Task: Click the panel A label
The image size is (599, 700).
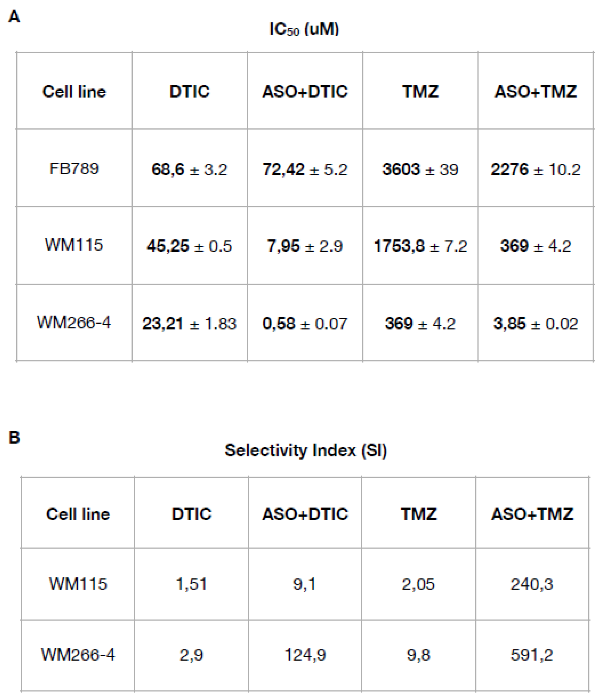Action: pyautogui.click(x=14, y=16)
